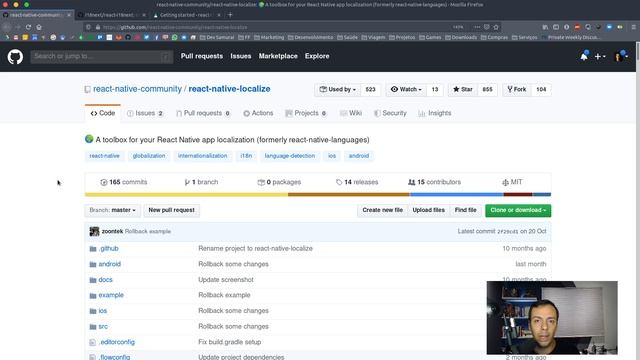The height and width of the screenshot is (360, 640).
Task: Click the .editorconfig file icon
Action: (93, 342)
